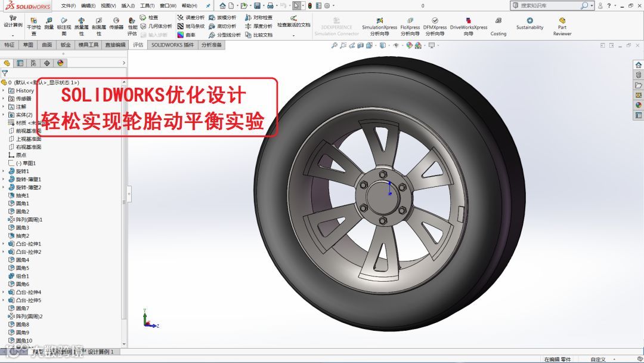The image size is (644, 363).
Task: Run the 检查 check tool
Action: (148, 18)
